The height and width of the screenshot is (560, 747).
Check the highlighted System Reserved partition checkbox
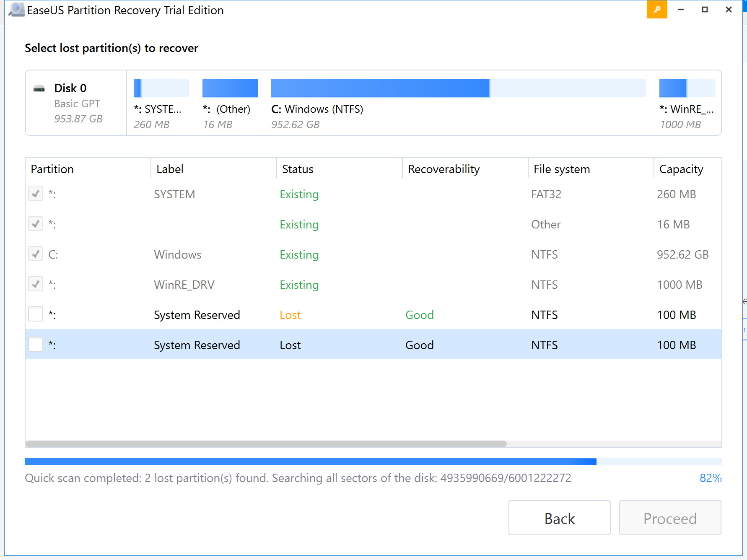(36, 345)
